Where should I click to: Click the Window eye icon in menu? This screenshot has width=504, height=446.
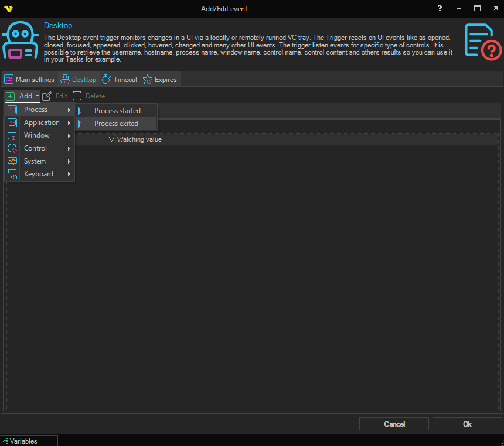[x=12, y=135]
